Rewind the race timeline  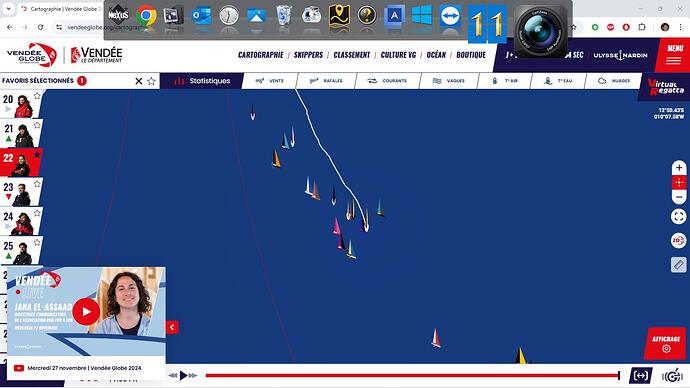(x=173, y=375)
